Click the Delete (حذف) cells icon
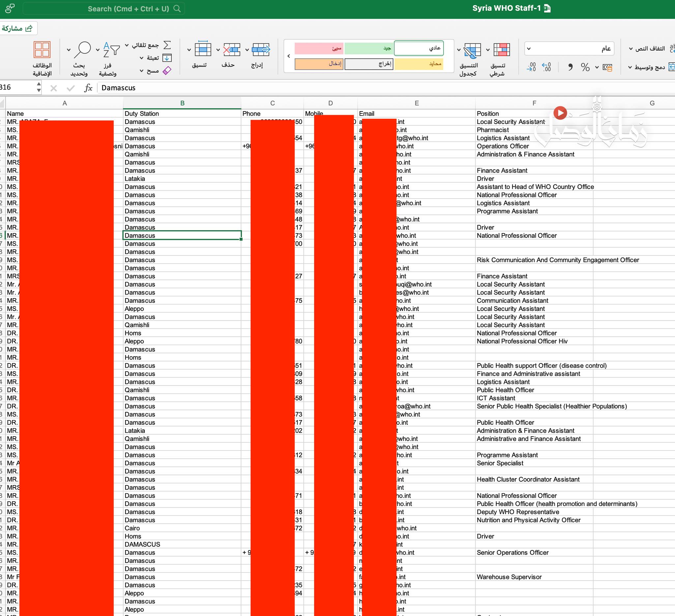 click(232, 49)
